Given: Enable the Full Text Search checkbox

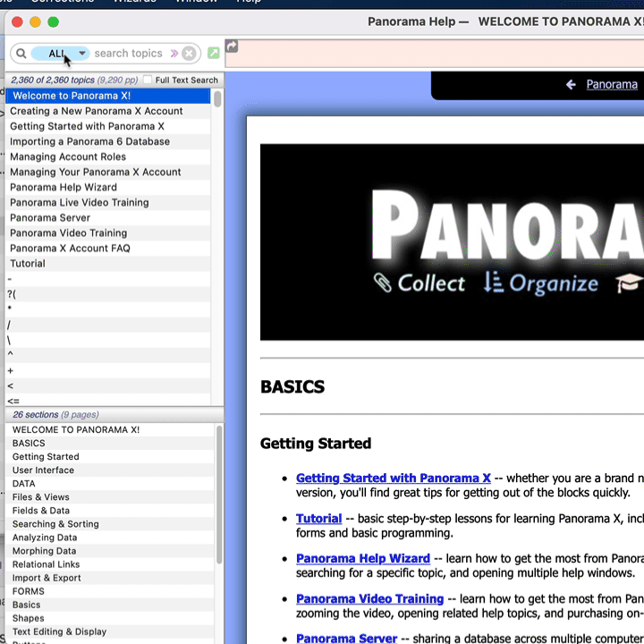Looking at the screenshot, I should [x=148, y=80].
